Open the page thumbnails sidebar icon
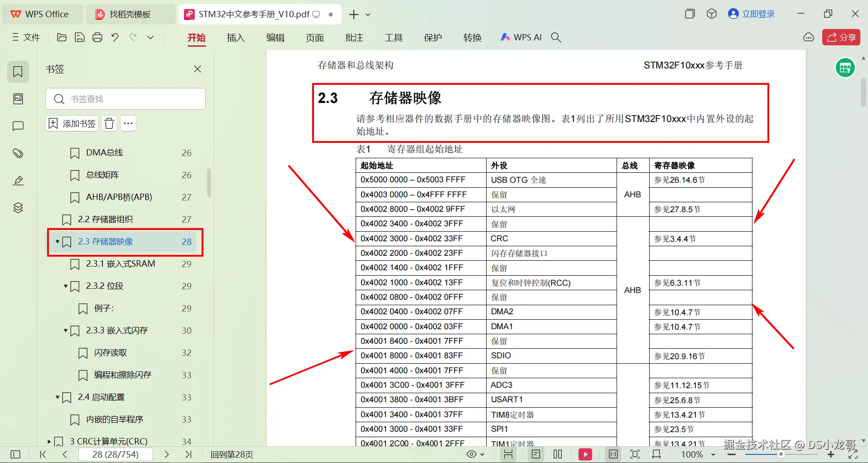The height and width of the screenshot is (463, 868). (18, 99)
